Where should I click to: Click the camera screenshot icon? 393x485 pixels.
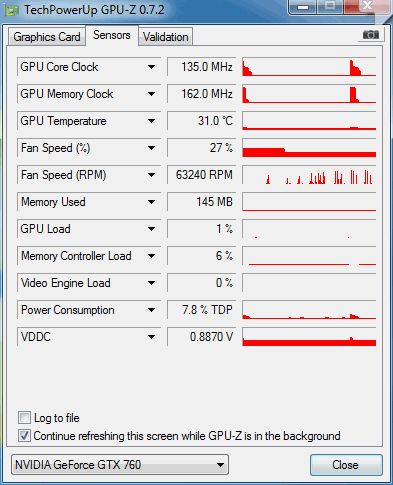tap(371, 35)
